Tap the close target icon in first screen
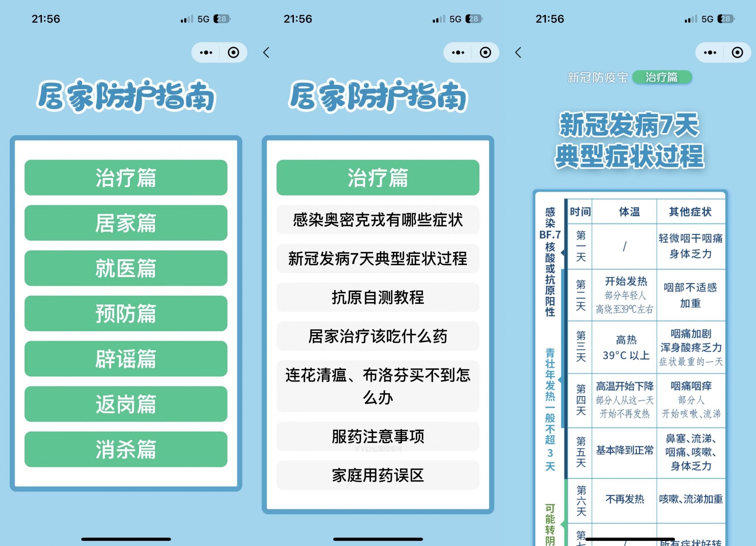The image size is (756, 546). pos(233,52)
